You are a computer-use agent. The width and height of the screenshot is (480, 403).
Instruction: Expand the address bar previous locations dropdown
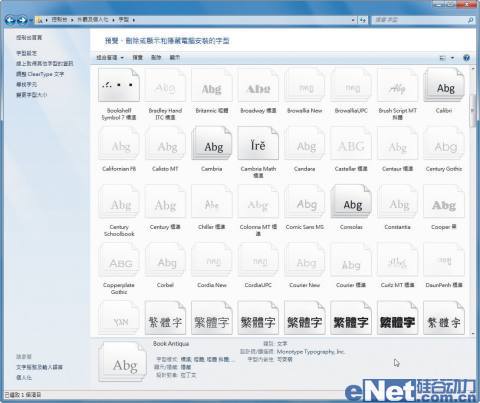[x=353, y=20]
